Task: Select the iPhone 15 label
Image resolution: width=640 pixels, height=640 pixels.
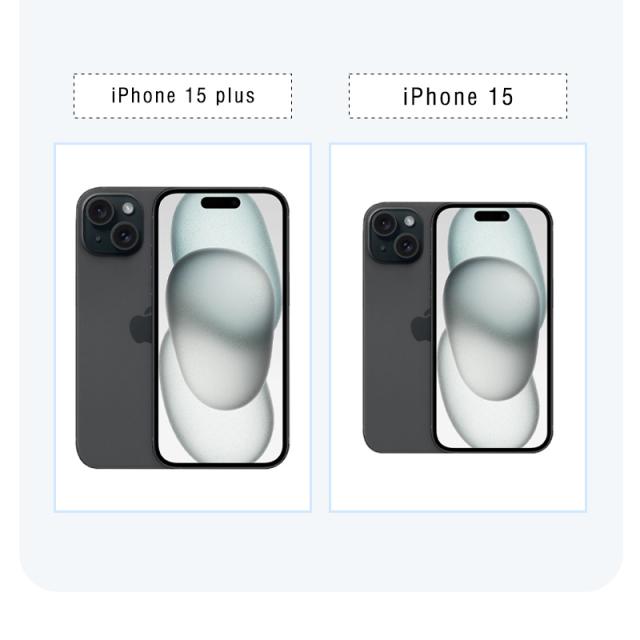Action: [x=458, y=96]
